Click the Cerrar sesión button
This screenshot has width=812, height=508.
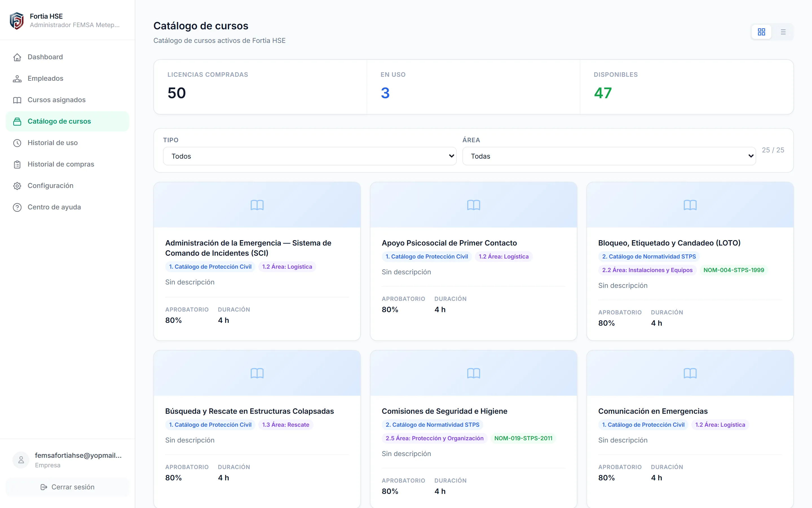coord(67,487)
